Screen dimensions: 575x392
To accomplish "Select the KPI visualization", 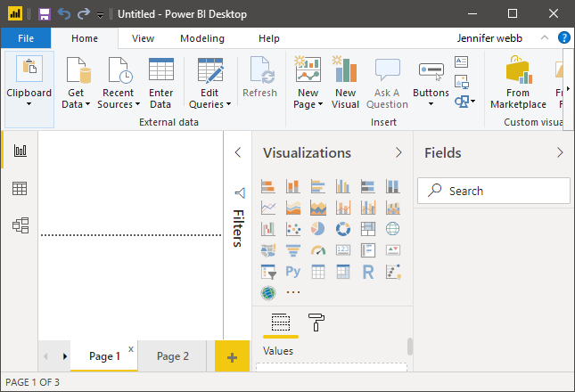I will pos(393,250).
